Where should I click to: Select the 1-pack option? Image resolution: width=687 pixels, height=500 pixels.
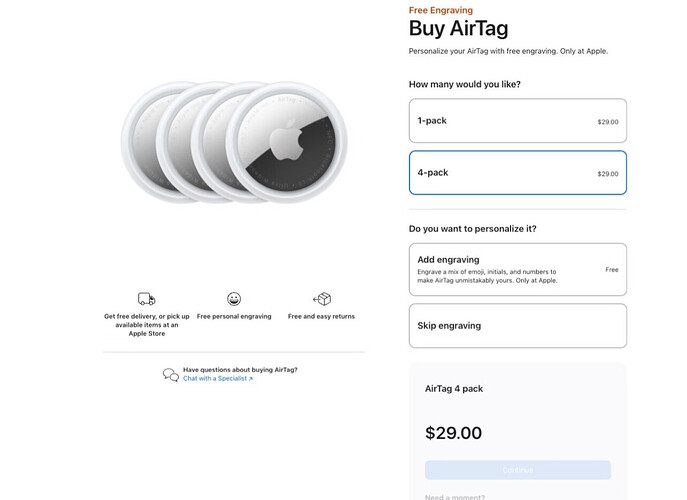click(x=518, y=121)
